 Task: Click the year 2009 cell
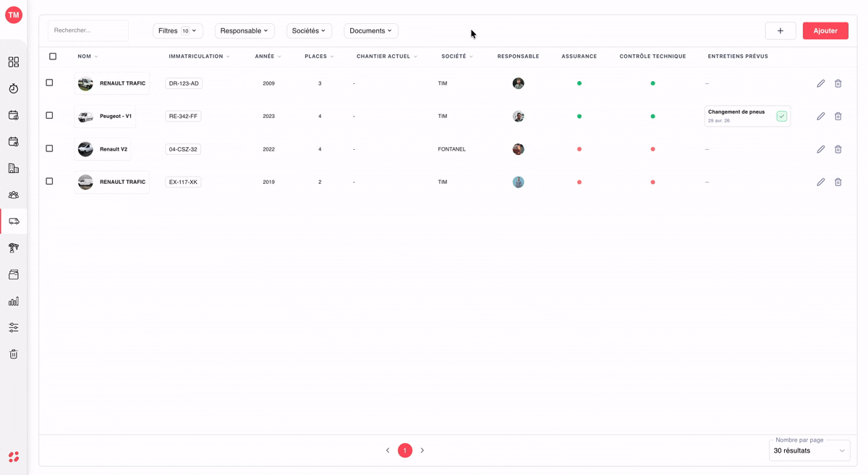pyautogui.click(x=268, y=83)
